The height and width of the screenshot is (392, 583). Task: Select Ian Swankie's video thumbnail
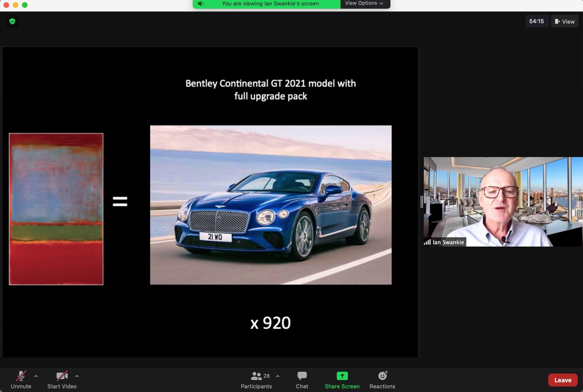pos(503,202)
